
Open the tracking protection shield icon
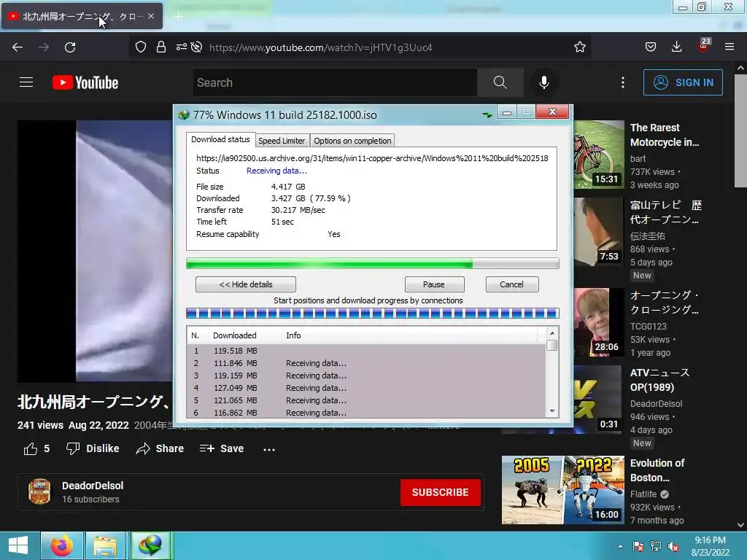141,47
